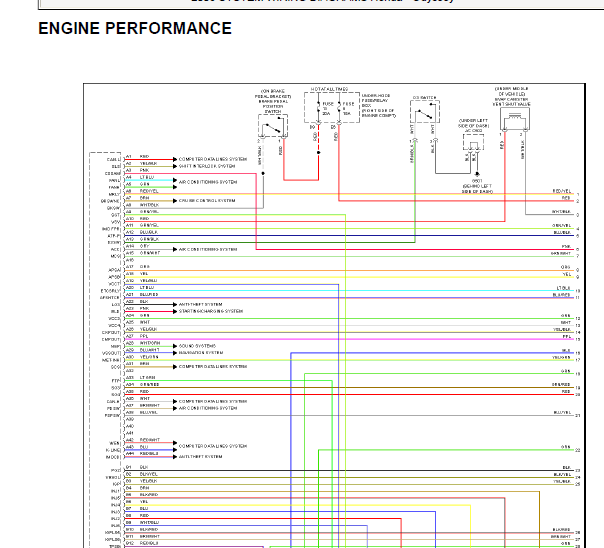Click the CRUISE CONTROL SYSTEM label
Image resolution: width=604 pixels, height=548 pixels.
[207, 201]
